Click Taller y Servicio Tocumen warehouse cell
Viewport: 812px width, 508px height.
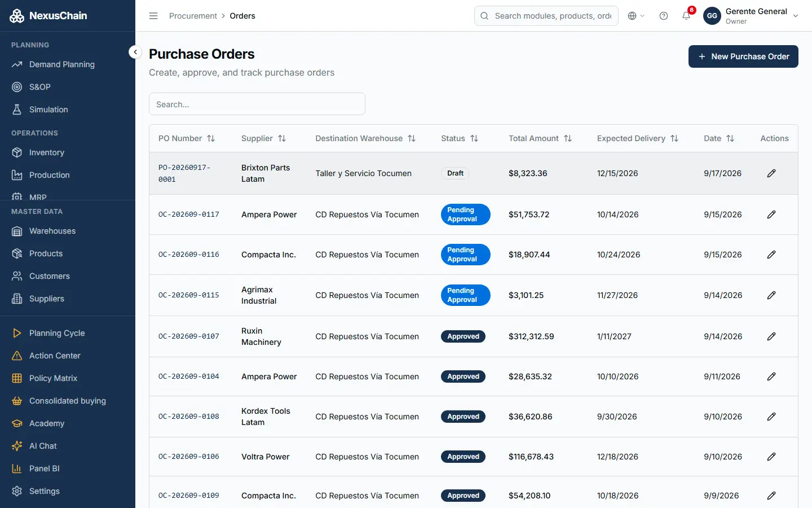pos(364,173)
